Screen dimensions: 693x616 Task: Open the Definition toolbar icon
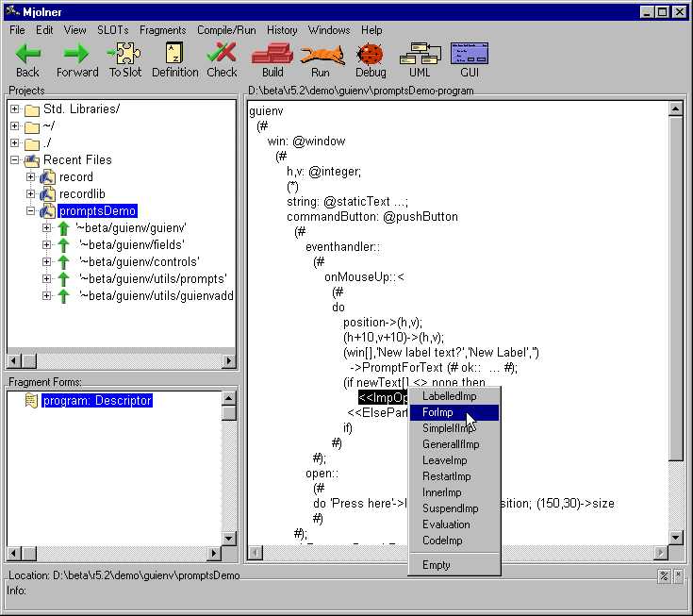click(174, 54)
